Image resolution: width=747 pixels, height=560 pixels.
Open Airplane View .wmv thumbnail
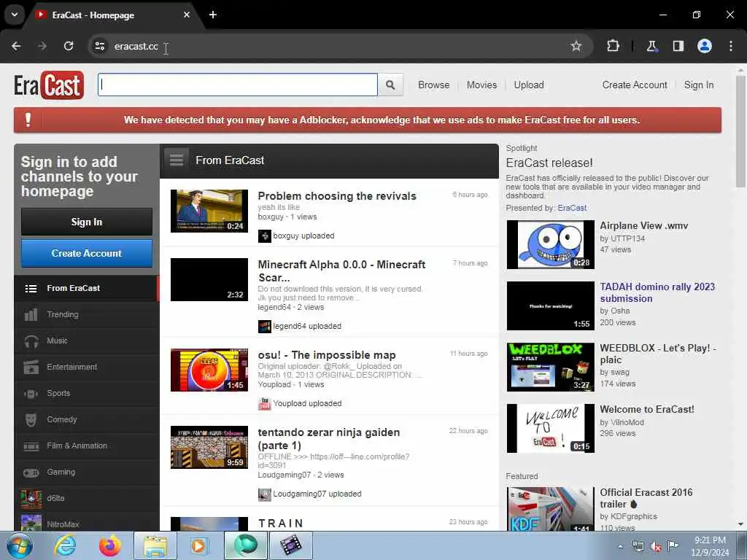pyautogui.click(x=551, y=245)
